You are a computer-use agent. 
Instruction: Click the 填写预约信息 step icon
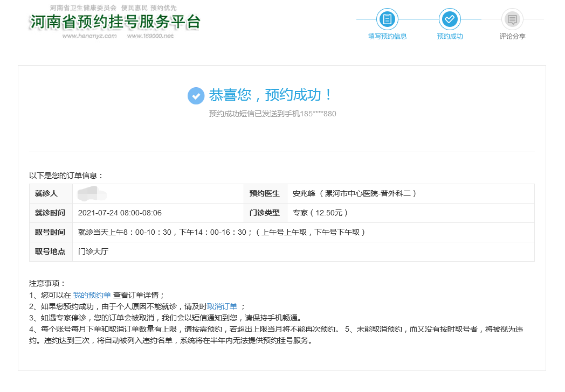[x=387, y=20]
